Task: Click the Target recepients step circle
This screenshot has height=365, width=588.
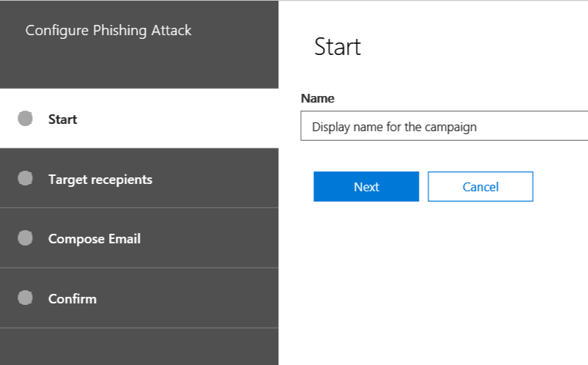Action: (25, 178)
